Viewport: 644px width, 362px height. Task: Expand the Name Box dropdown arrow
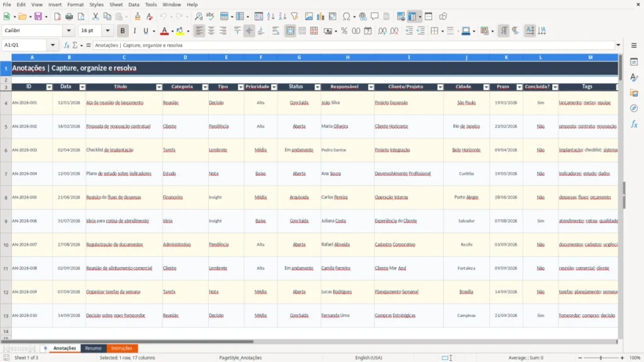tap(53, 45)
